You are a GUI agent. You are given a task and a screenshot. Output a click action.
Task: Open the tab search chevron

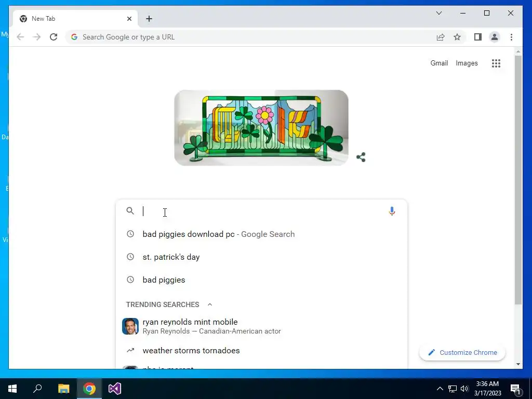pyautogui.click(x=438, y=13)
